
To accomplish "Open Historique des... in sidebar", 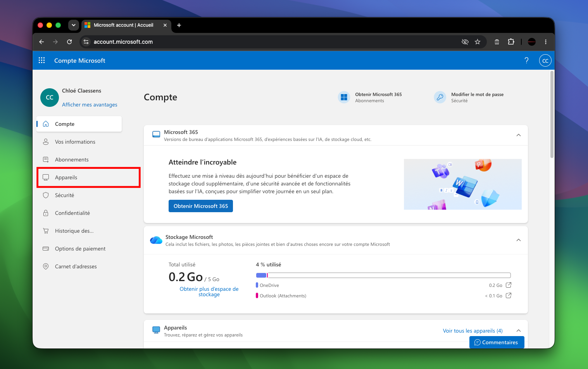I will (79, 231).
